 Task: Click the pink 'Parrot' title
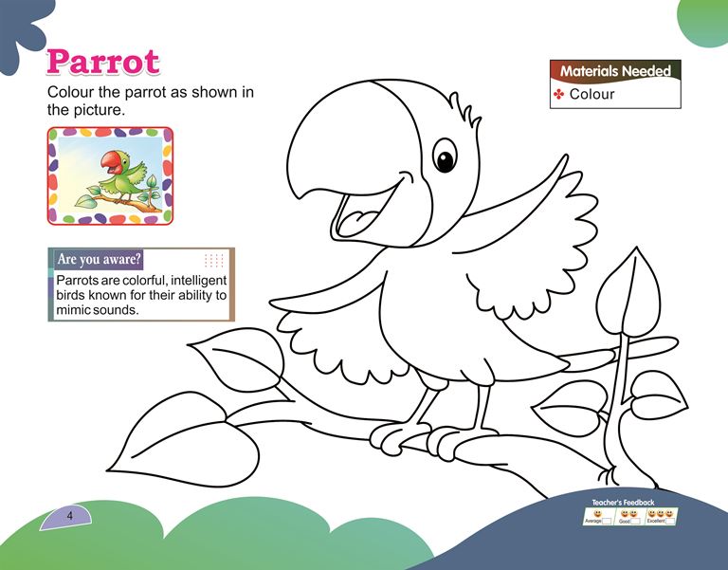(103, 62)
